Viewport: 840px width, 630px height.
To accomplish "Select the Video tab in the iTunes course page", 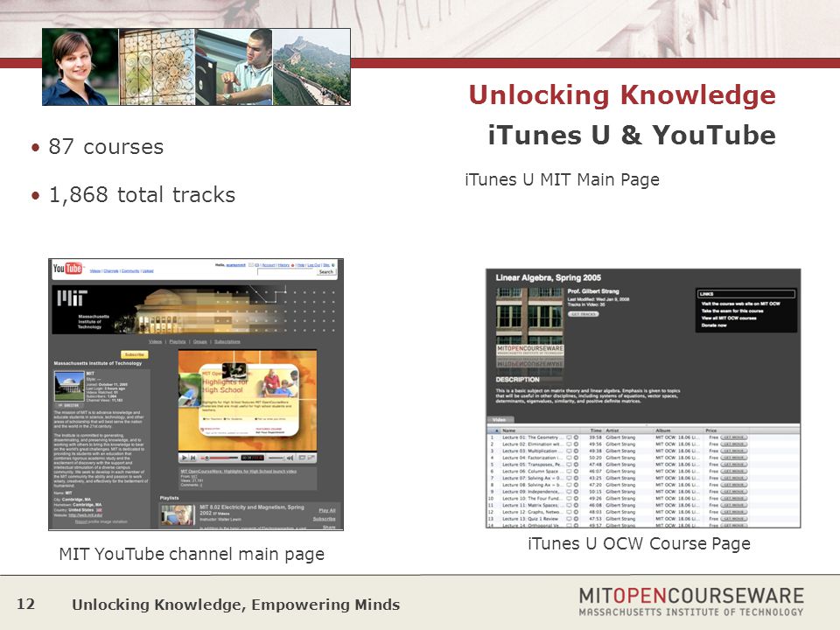I will tap(500, 419).
